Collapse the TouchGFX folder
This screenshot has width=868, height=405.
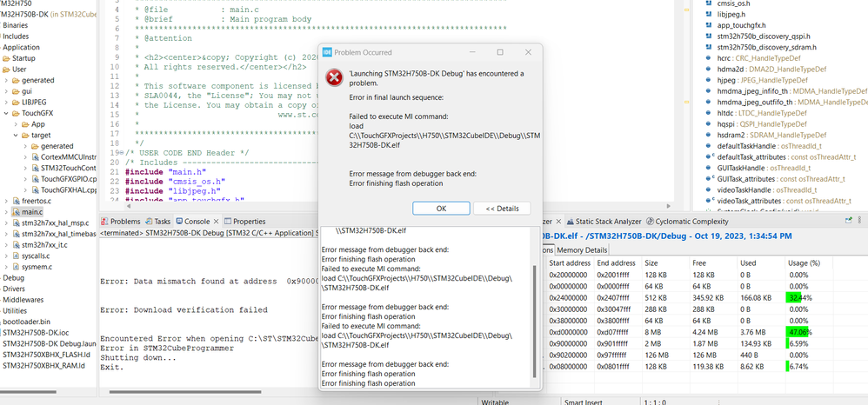coord(6,114)
